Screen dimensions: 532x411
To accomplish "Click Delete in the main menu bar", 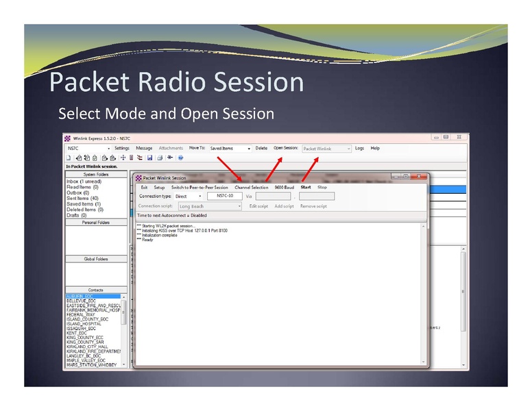I will [261, 148].
